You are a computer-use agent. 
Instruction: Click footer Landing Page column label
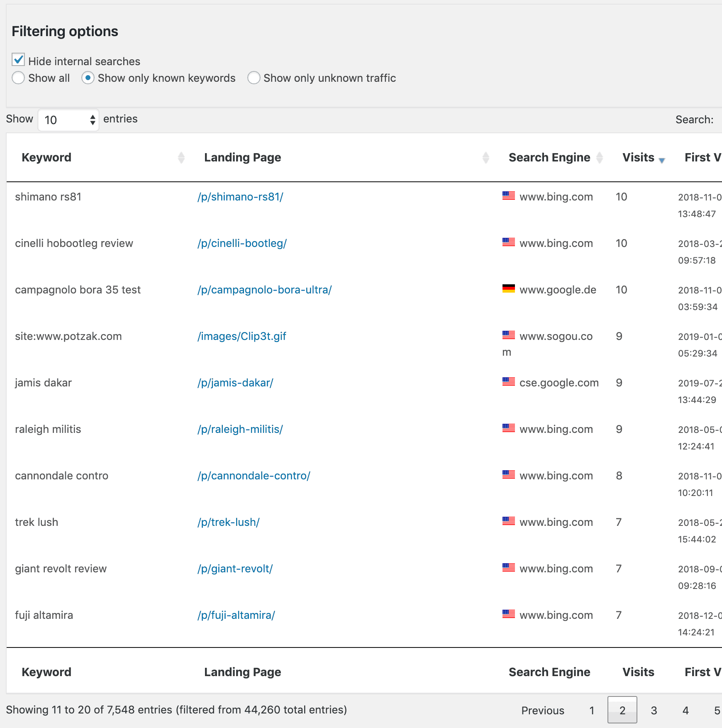[242, 672]
